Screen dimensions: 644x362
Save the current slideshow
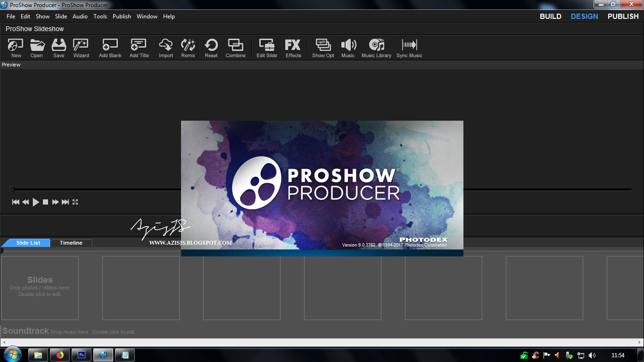[58, 47]
